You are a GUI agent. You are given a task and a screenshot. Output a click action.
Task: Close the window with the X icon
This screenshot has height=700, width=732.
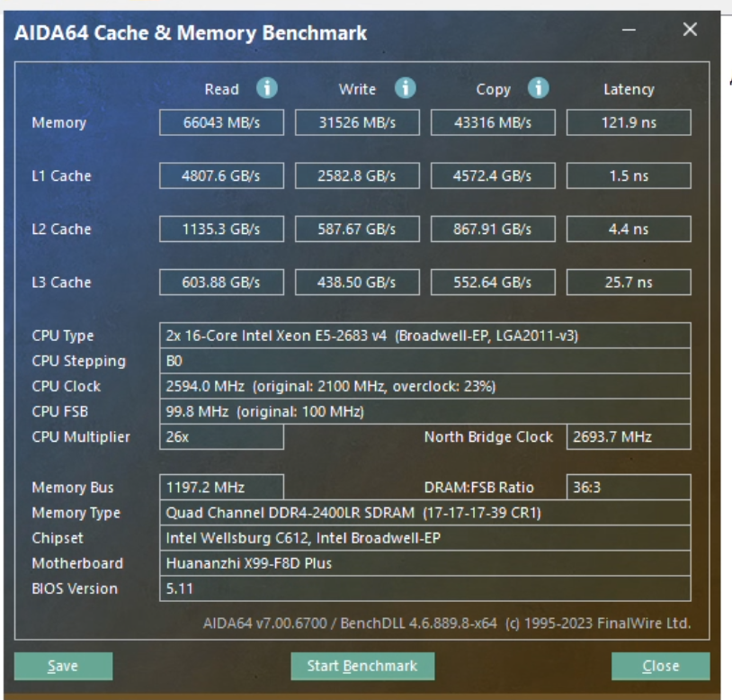click(x=690, y=30)
